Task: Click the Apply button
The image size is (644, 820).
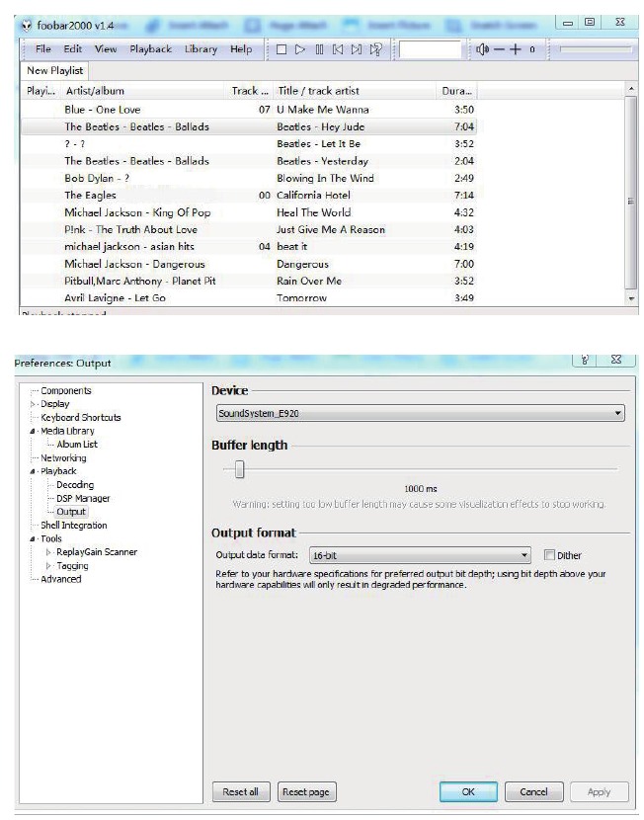Action: 599,791
